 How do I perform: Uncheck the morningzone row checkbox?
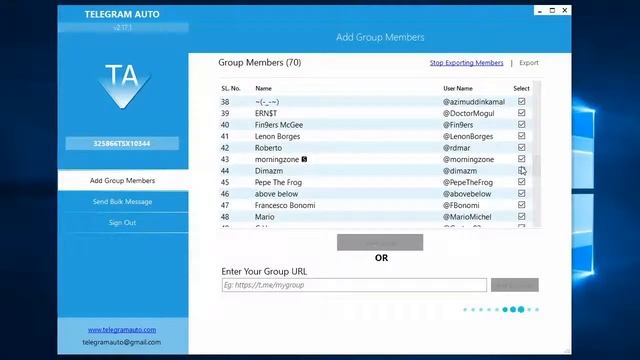coord(521,159)
